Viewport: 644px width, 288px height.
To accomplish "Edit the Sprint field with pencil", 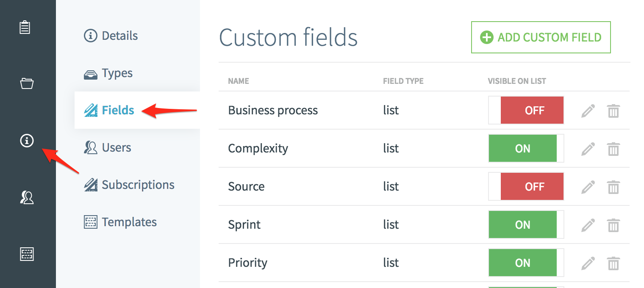I will pos(588,225).
